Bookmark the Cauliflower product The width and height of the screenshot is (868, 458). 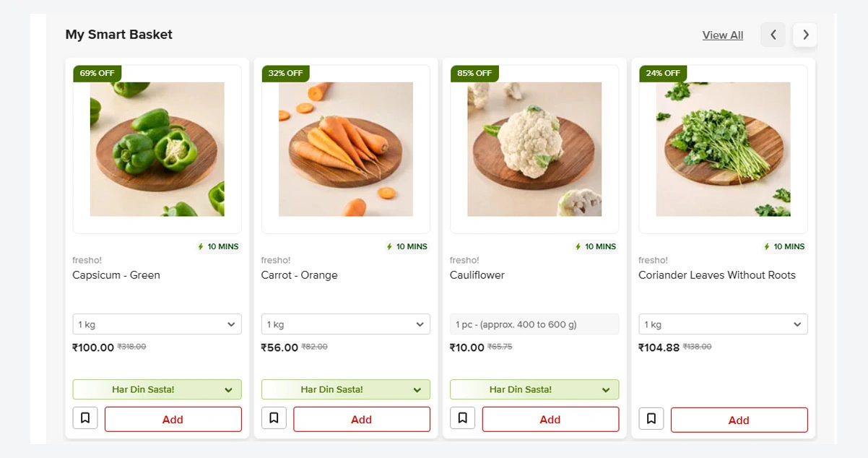click(462, 418)
